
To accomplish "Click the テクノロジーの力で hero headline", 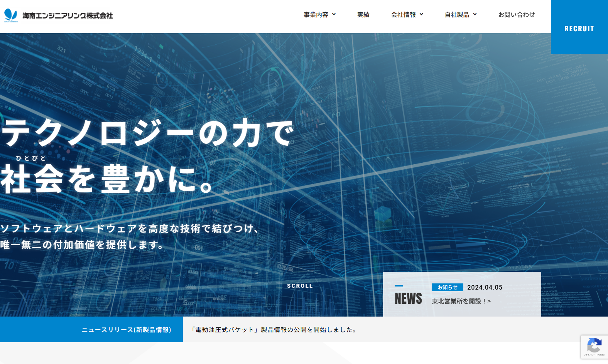I will click(147, 133).
